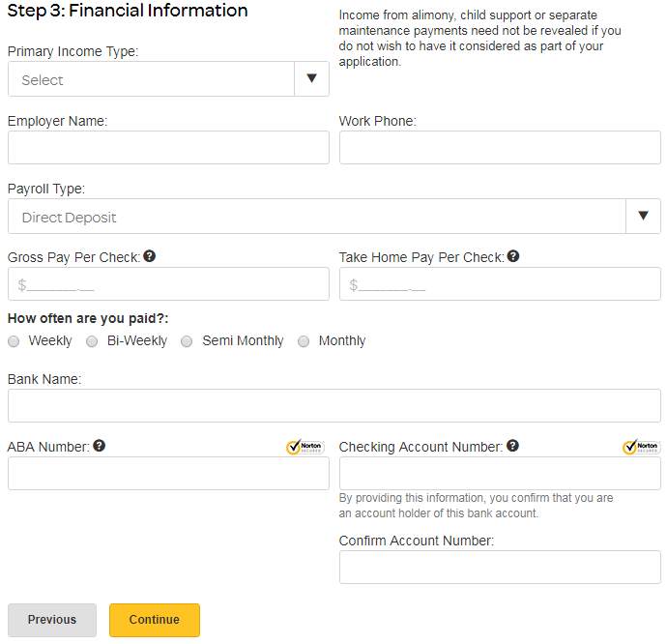Viewport: 667px width, 644px height.
Task: Focus the Confirm Account Number input field
Action: [x=500, y=567]
